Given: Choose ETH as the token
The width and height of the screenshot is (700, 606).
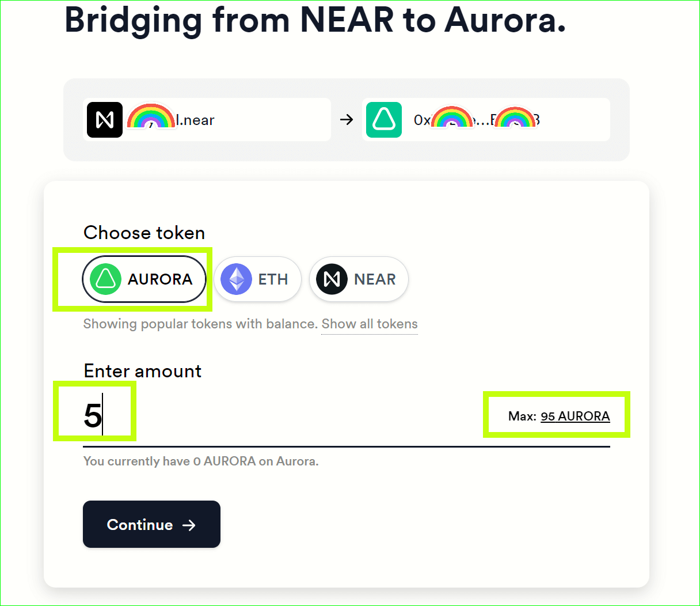Looking at the screenshot, I should (273, 279).
